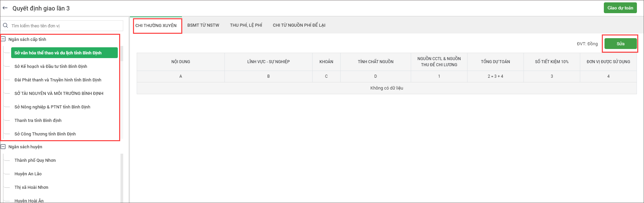Click the back arrow icon
This screenshot has width=644, height=203.
tap(5, 8)
